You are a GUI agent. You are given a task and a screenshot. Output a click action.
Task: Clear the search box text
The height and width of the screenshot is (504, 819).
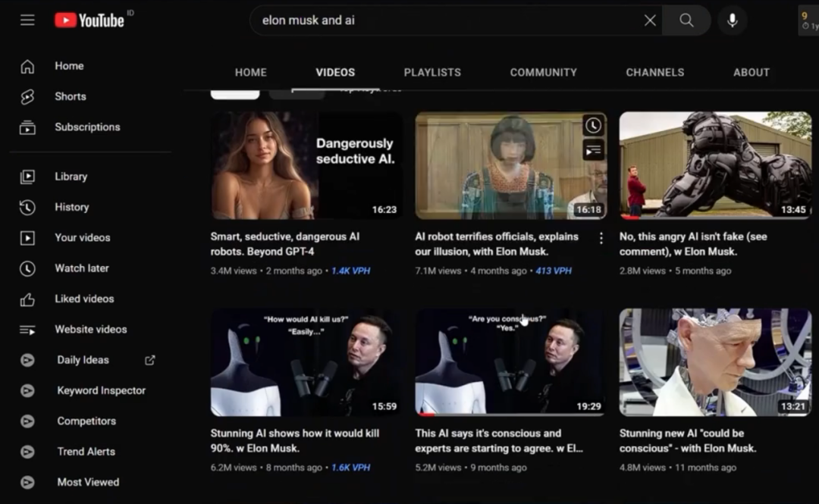coord(650,20)
